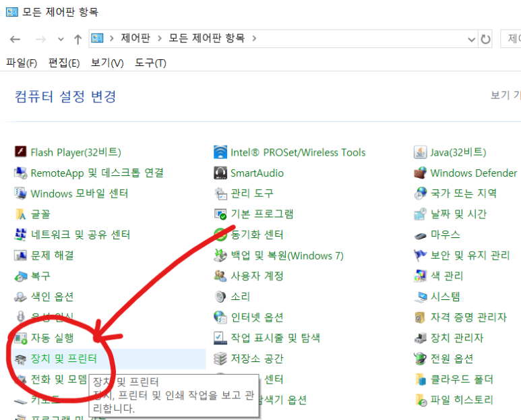This screenshot has width=521, height=420.
Task: Go up one folder level
Action: [x=78, y=39]
